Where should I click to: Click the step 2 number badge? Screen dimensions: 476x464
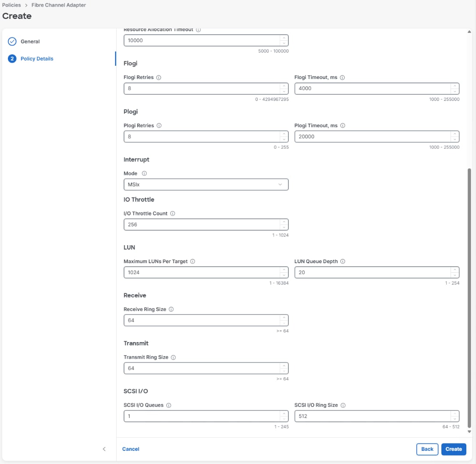12,59
